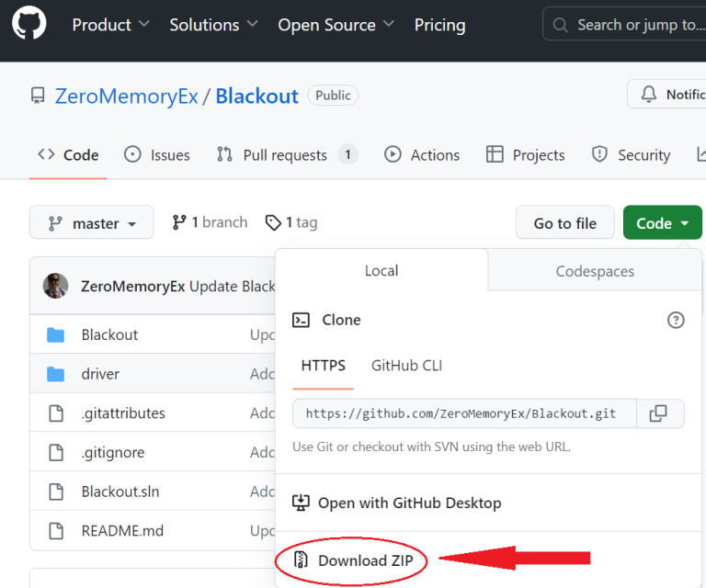Focus the Search or jump to field
The image size is (706, 588).
click(625, 24)
